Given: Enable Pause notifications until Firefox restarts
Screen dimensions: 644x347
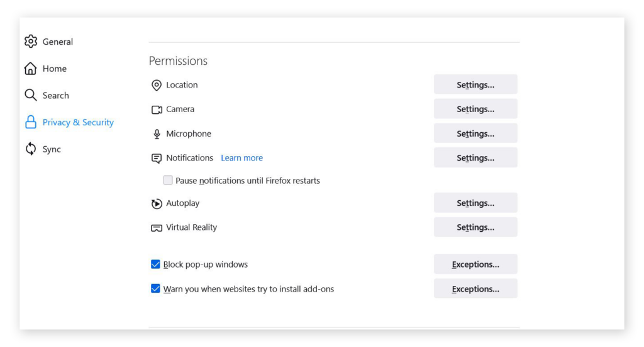Looking at the screenshot, I should [168, 180].
